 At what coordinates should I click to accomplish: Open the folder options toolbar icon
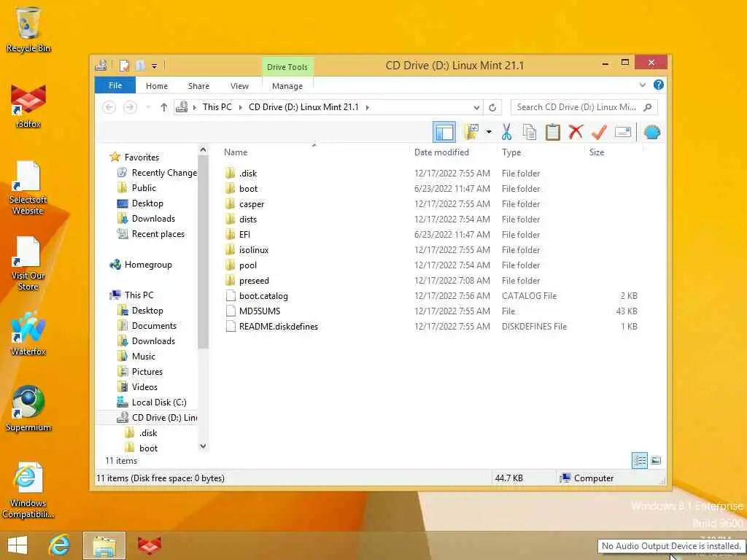click(471, 132)
